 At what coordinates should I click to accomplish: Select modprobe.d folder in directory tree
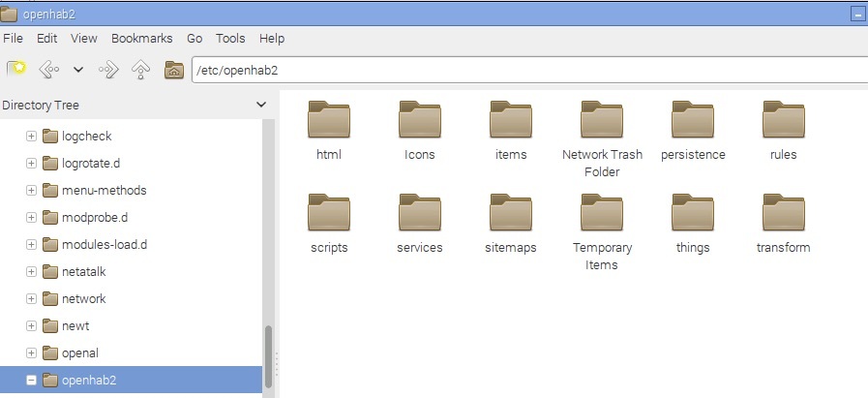pyautogui.click(x=85, y=217)
